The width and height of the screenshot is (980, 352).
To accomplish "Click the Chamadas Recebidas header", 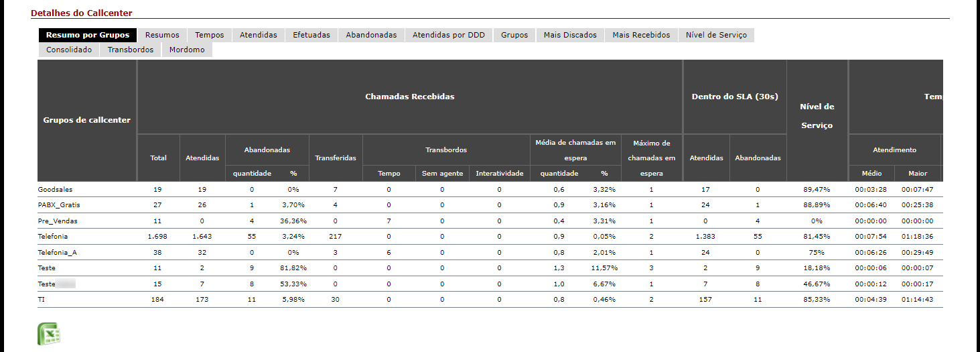I will 410,97.
